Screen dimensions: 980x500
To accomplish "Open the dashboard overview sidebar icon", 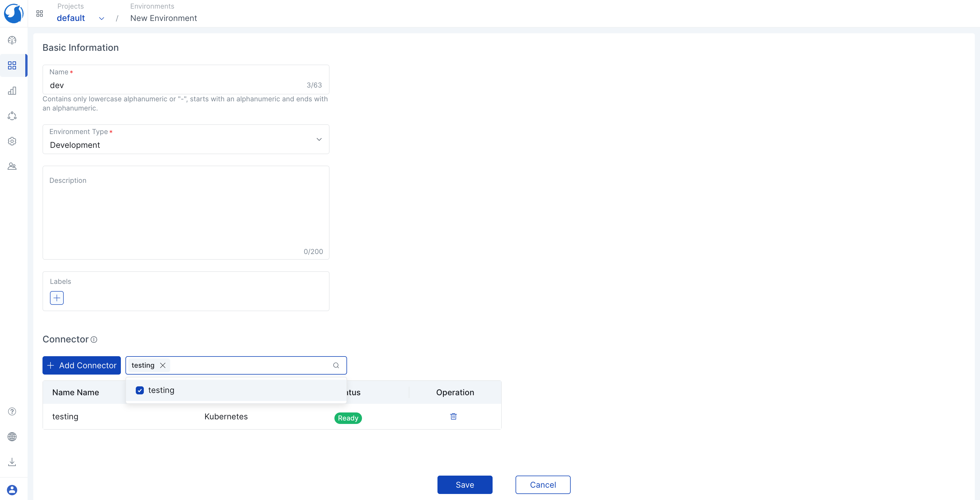I will pos(12,40).
